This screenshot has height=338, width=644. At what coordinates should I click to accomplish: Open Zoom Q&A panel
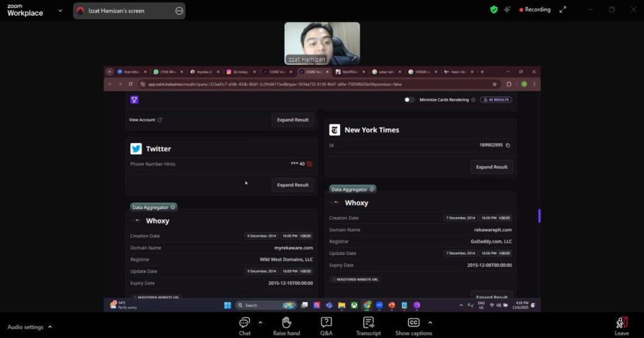tap(326, 327)
